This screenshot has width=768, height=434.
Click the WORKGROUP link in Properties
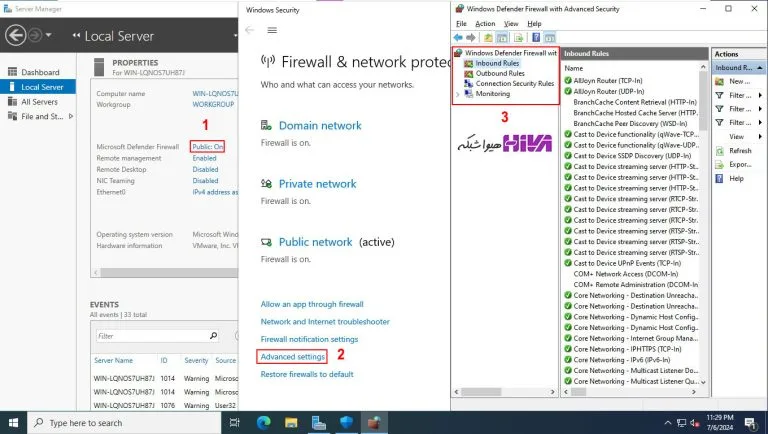[x=213, y=104]
